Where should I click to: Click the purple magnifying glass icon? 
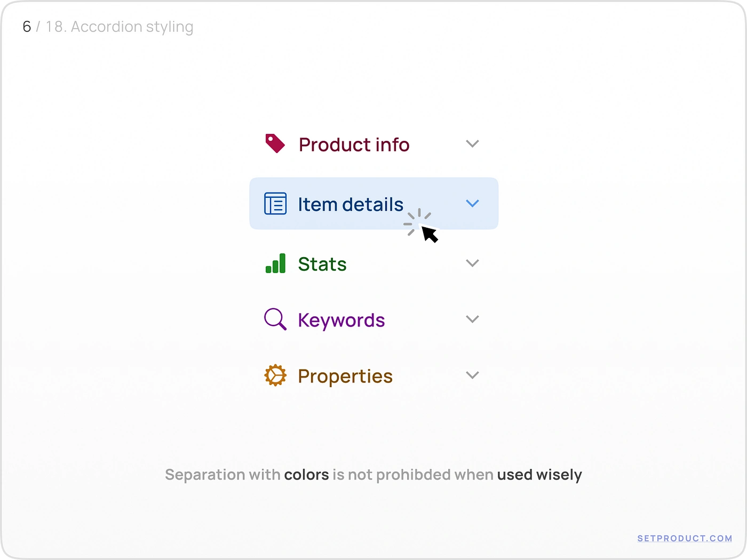[x=275, y=319]
